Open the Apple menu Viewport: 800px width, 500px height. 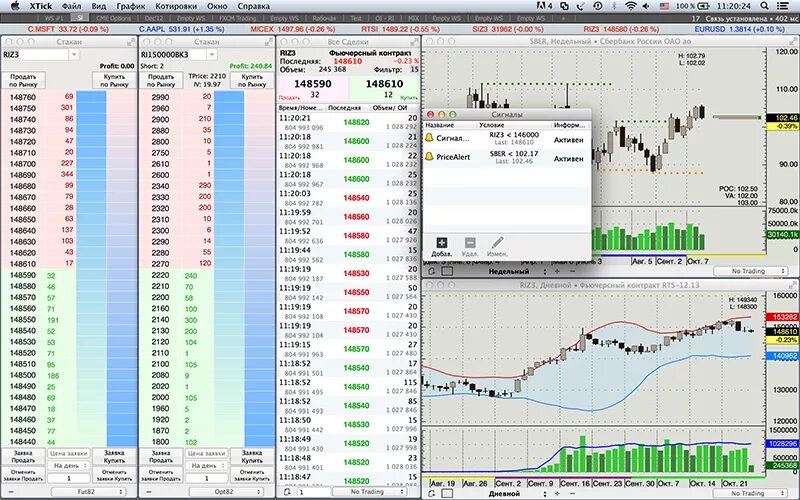[x=15, y=6]
